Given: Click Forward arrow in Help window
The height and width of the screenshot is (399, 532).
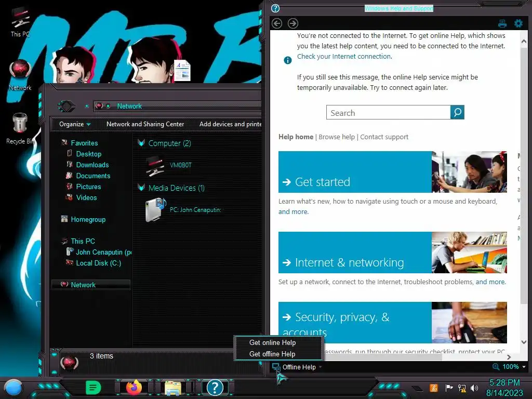Looking at the screenshot, I should point(293,23).
